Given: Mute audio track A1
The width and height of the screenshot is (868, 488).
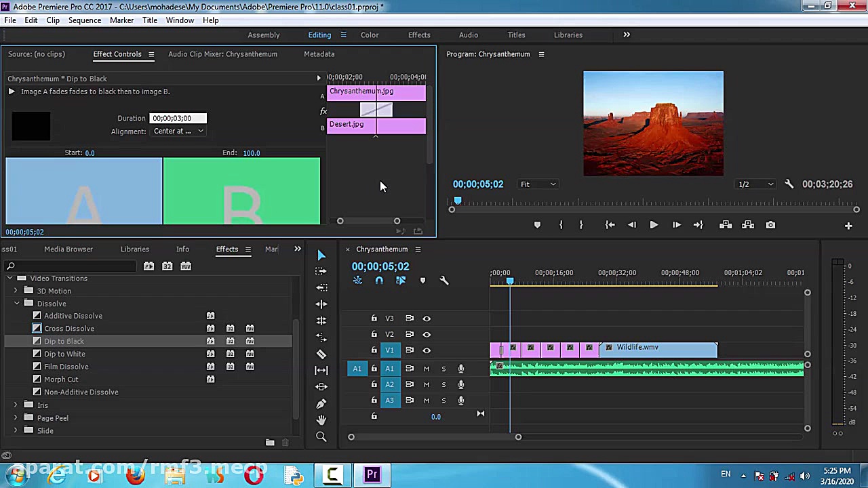Looking at the screenshot, I should [x=427, y=369].
